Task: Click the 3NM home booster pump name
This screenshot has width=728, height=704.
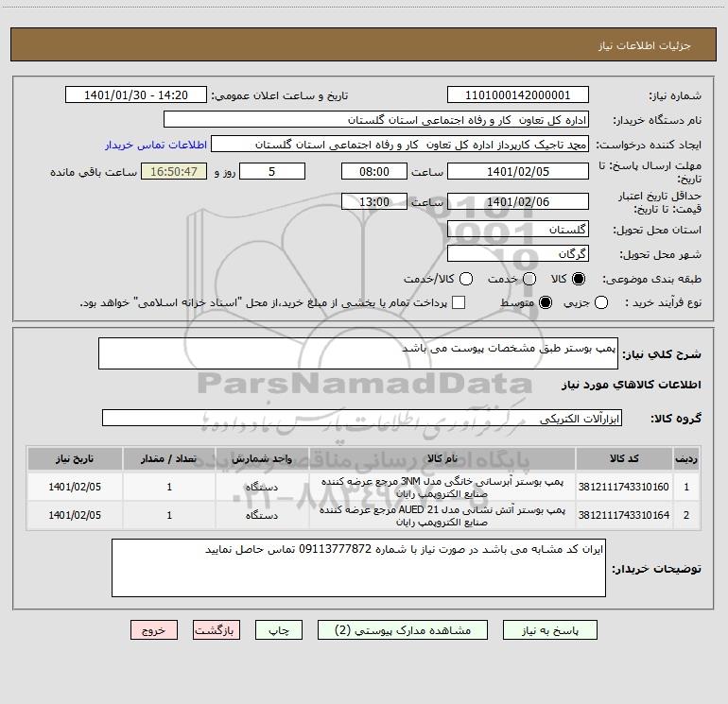Action: click(x=442, y=488)
